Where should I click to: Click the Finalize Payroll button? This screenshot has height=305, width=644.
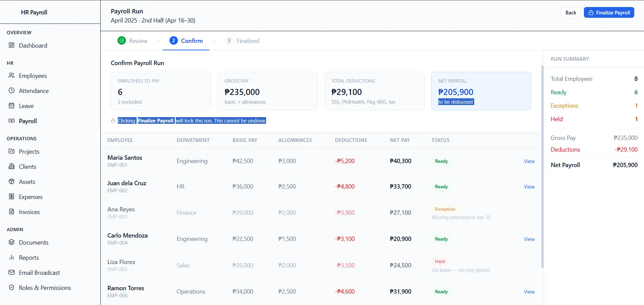coord(609,13)
